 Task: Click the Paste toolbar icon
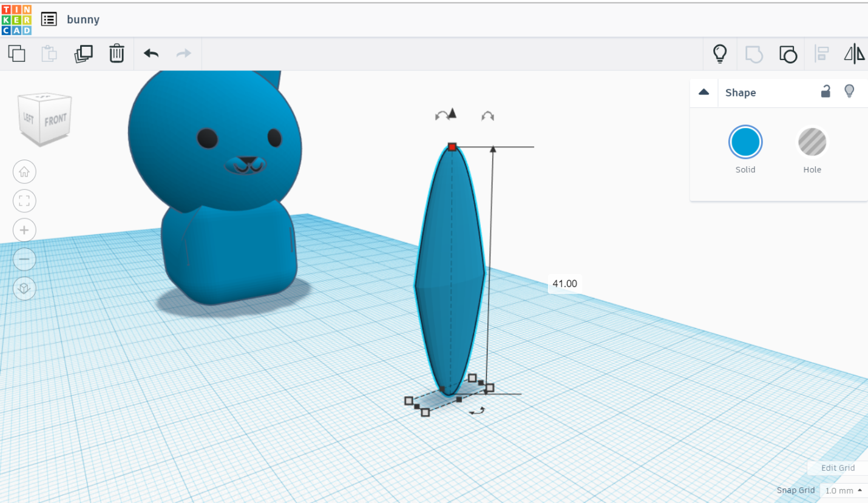49,53
